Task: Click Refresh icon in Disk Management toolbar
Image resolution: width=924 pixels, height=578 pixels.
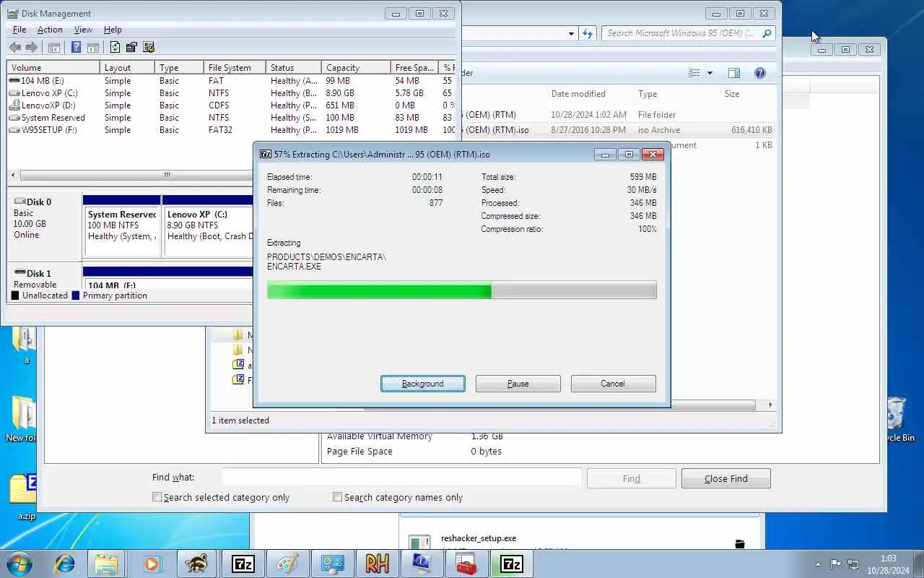Action: pyautogui.click(x=115, y=48)
